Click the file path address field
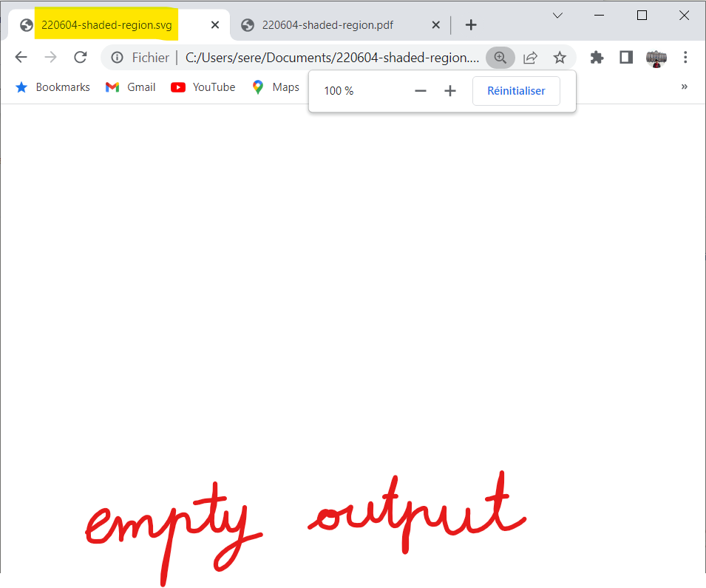Viewport: 706px width, 588px height. (x=331, y=58)
